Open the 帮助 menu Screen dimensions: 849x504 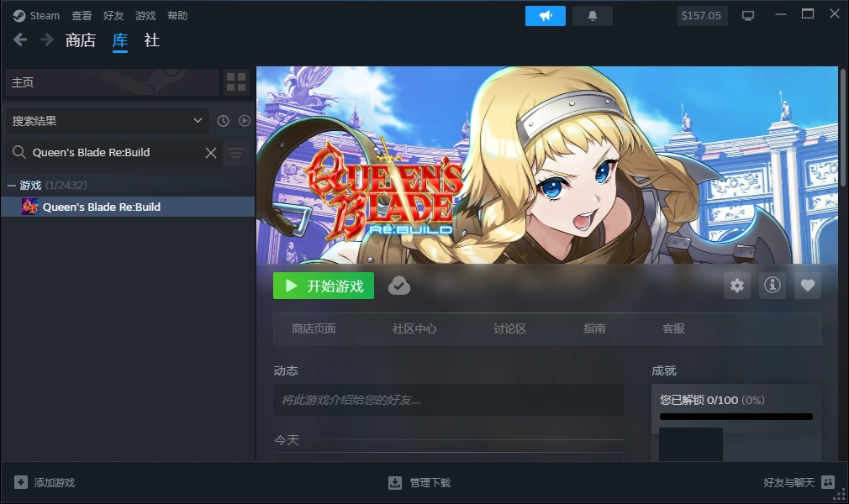tap(177, 16)
